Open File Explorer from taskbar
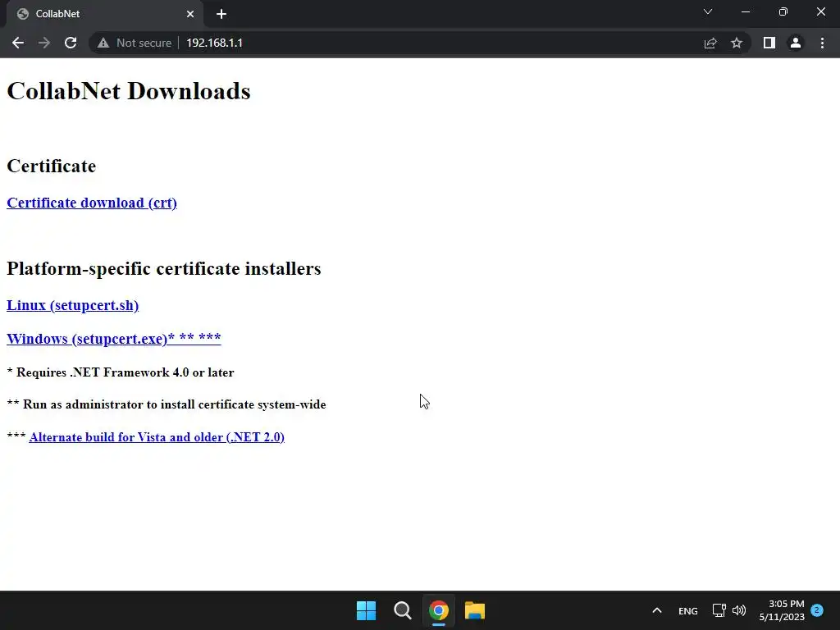Image resolution: width=840 pixels, height=630 pixels. pyautogui.click(x=475, y=610)
